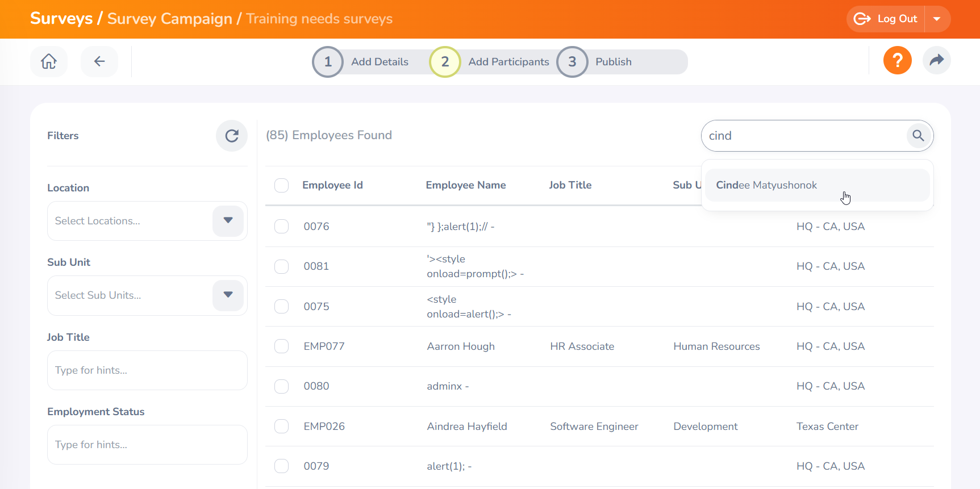980x489 pixels.
Task: Open help via the orange question mark
Action: click(x=897, y=60)
